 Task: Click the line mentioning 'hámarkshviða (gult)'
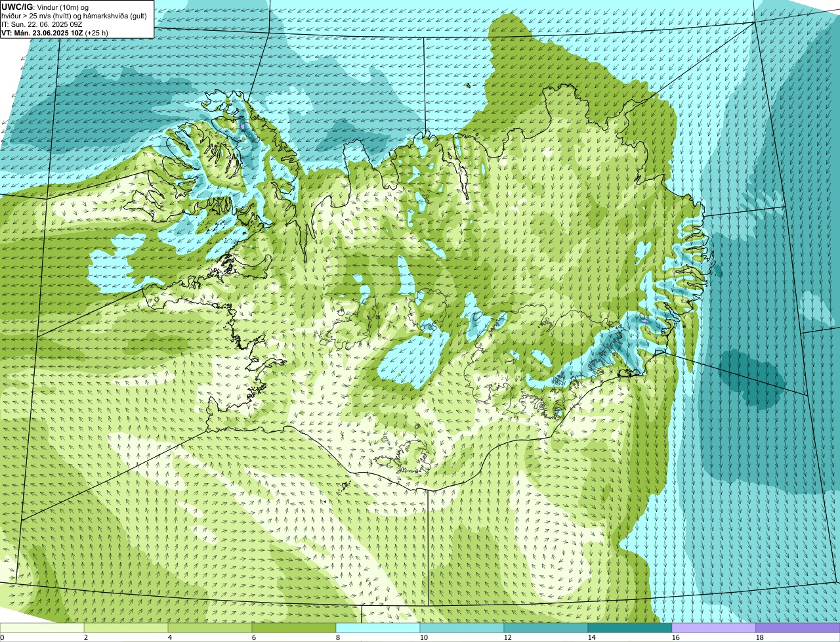point(74,15)
